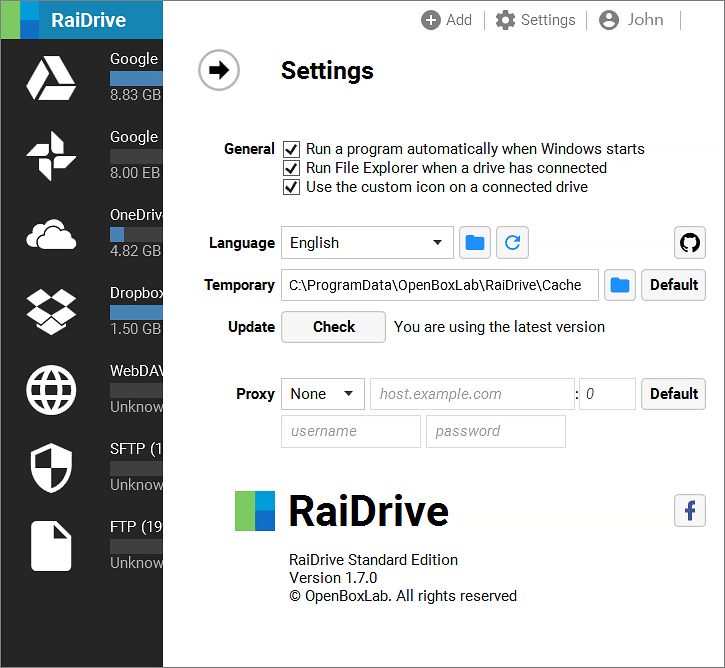Click the SFTP shield icon
The image size is (725, 668).
[x=51, y=468]
